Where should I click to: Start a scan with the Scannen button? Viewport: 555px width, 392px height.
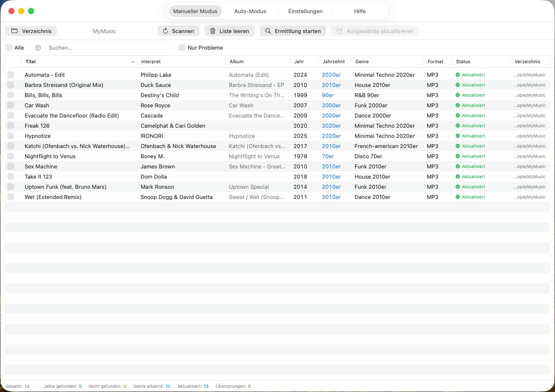pos(178,31)
